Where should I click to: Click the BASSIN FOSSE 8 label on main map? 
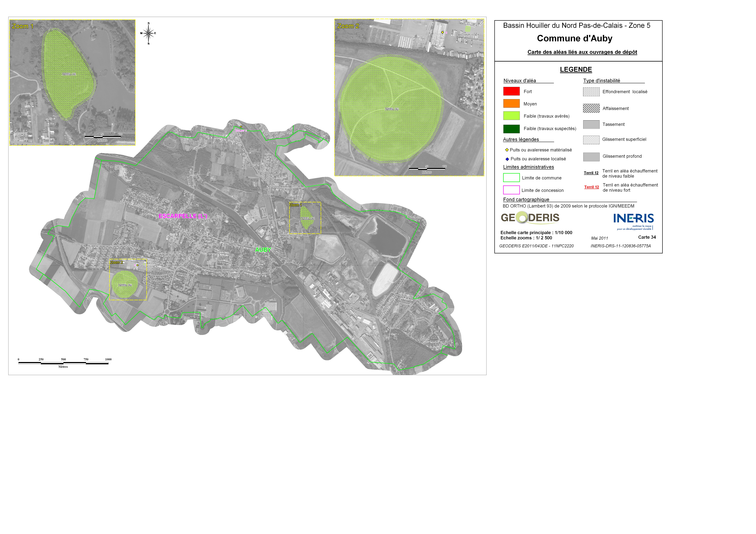click(152, 265)
